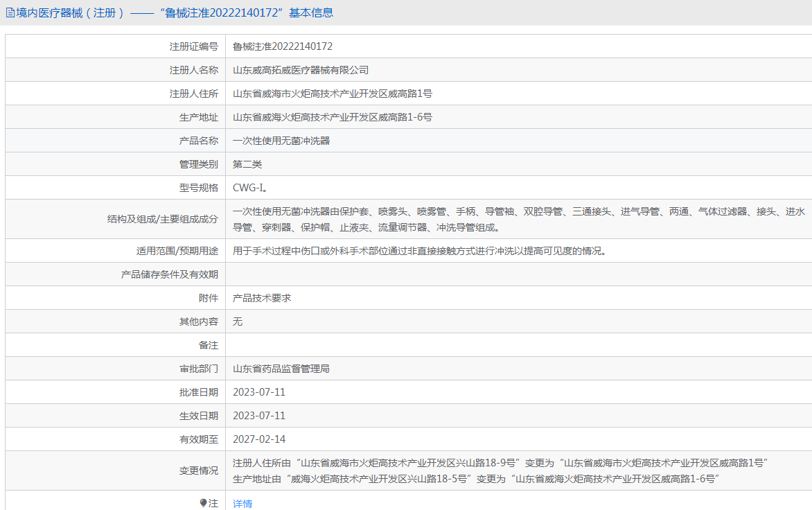Click the 产品技术要求 attachment text
The width and height of the screenshot is (812, 510).
pos(262,298)
